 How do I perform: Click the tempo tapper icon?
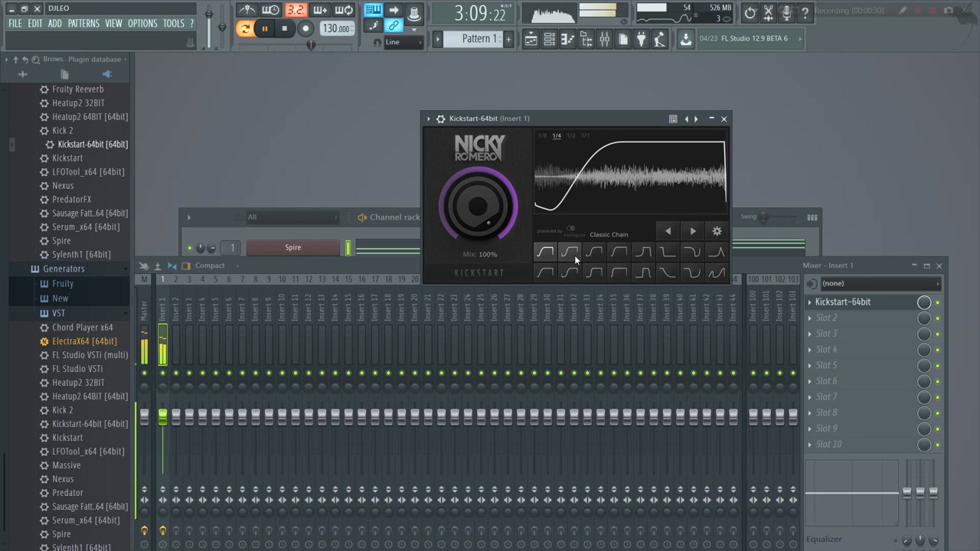[659, 39]
